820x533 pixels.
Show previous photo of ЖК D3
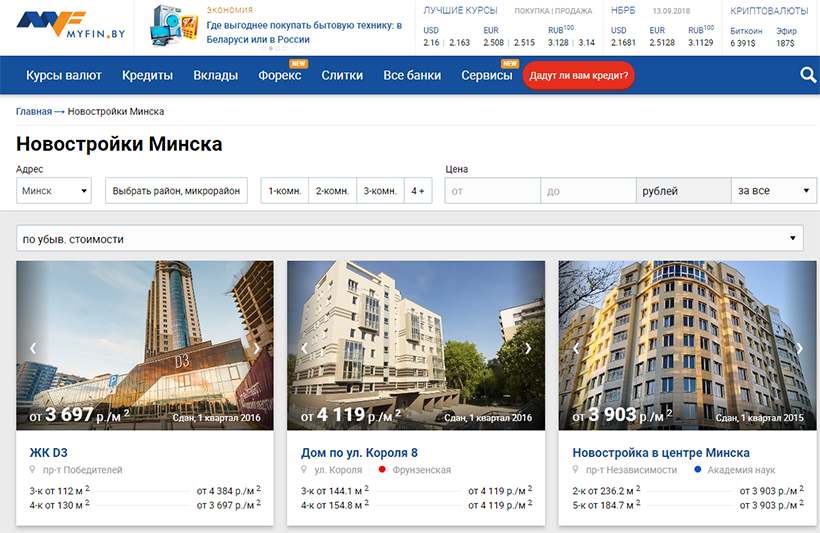pyautogui.click(x=33, y=349)
